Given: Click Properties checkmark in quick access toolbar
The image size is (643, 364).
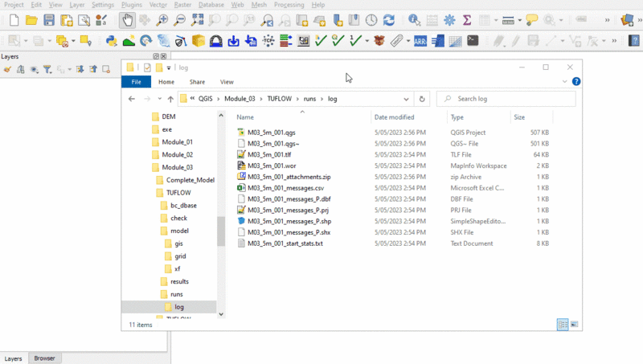Looking at the screenshot, I should click(147, 67).
